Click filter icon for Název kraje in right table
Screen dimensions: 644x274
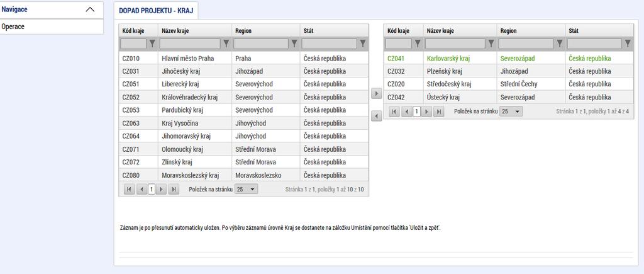(491, 43)
